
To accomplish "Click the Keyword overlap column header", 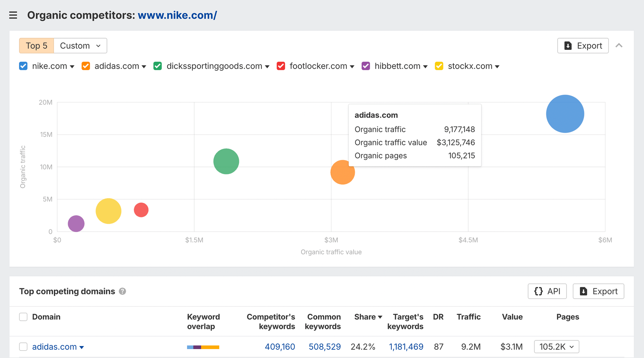I will coord(203,322).
